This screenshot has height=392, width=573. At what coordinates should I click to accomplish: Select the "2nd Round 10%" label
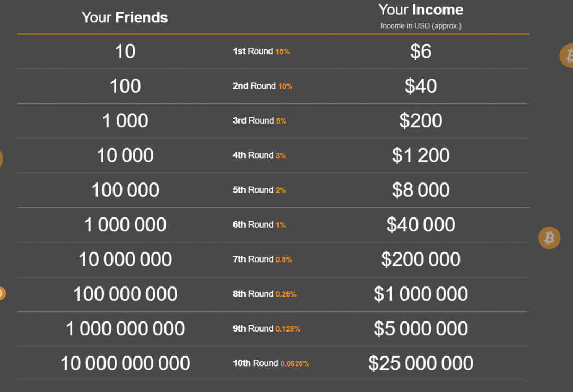pos(263,86)
